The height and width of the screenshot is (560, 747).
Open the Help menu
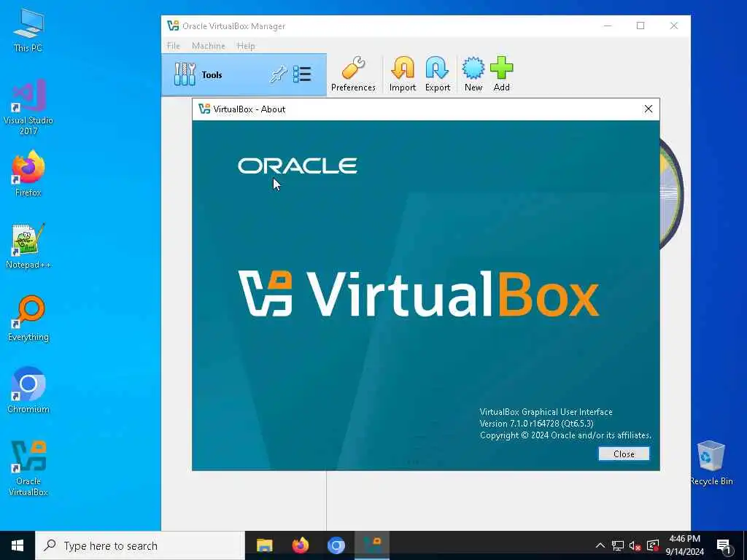pos(246,46)
